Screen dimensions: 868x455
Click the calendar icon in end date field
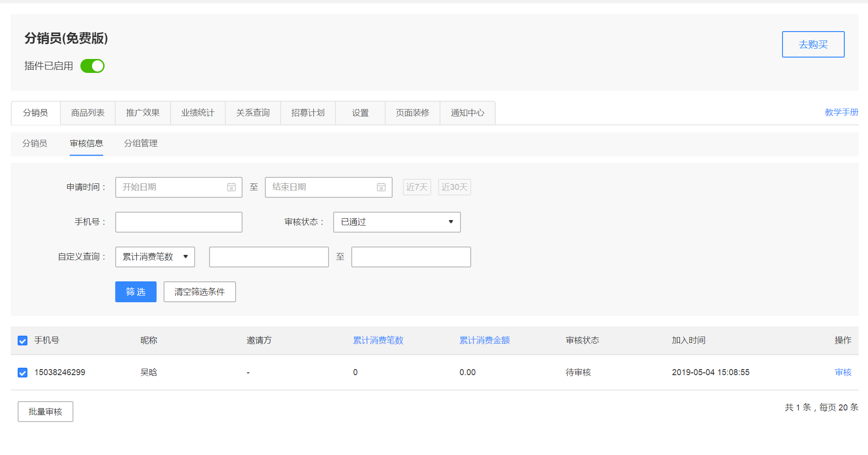click(x=381, y=187)
